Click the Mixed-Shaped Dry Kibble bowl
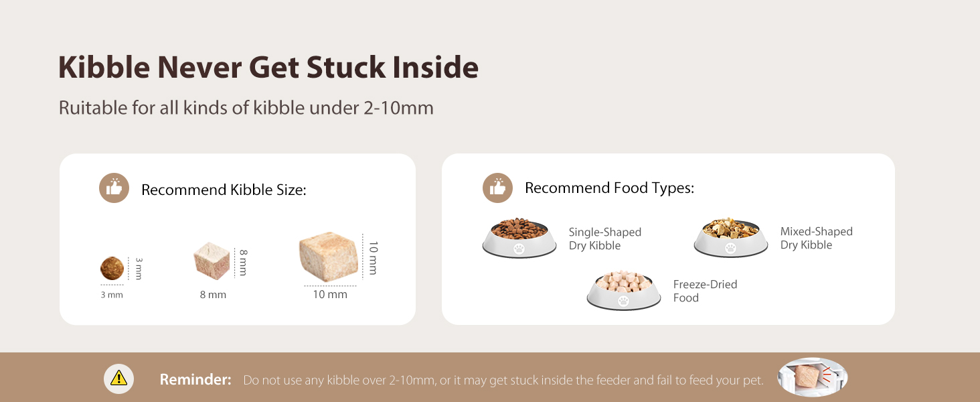 tap(730, 237)
